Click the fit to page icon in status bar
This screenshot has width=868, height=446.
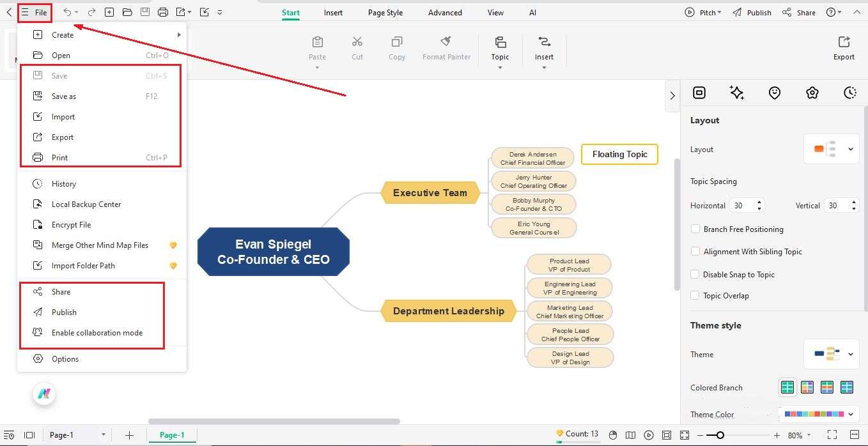tap(667, 435)
